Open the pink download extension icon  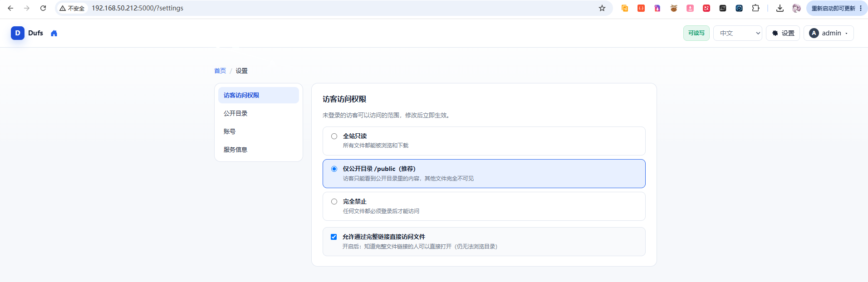(690, 8)
